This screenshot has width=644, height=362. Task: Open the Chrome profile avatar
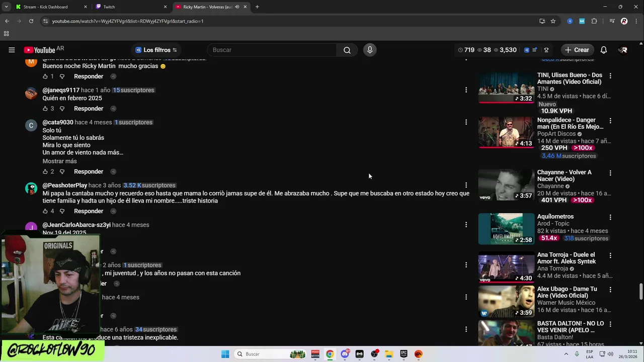pos(624,21)
